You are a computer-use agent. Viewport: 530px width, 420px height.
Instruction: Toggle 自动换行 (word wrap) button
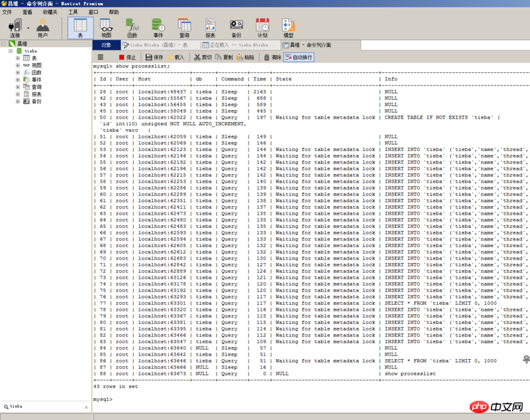coord(298,58)
